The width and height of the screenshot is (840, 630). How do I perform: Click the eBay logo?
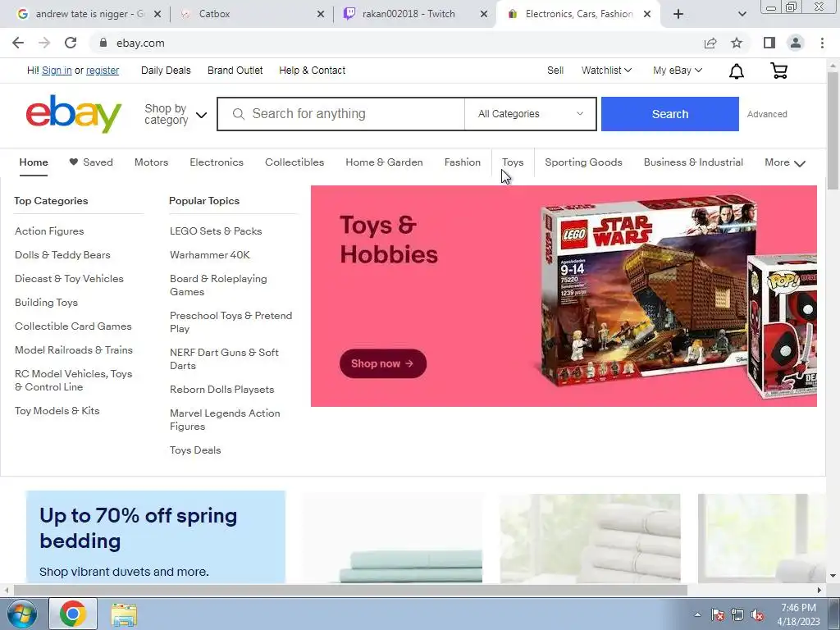coord(74,113)
